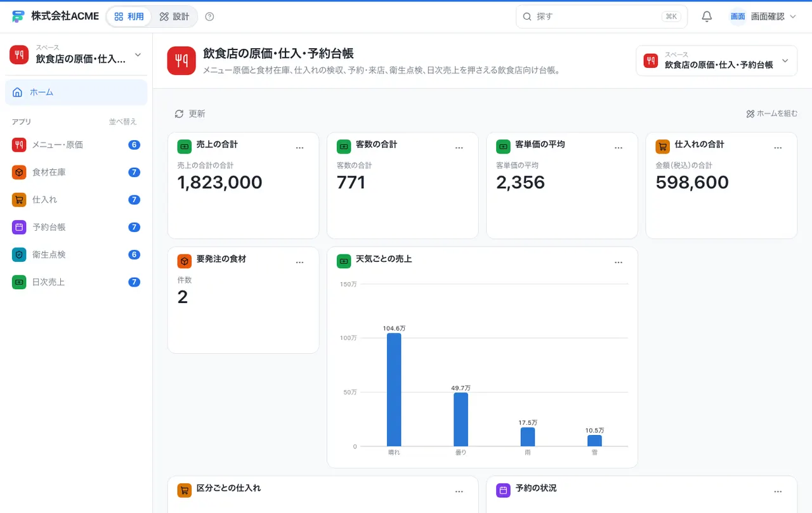Screen dimensions: 812x513
Task: Open the 仕入れの合計 card options menu
Action: [x=778, y=148]
